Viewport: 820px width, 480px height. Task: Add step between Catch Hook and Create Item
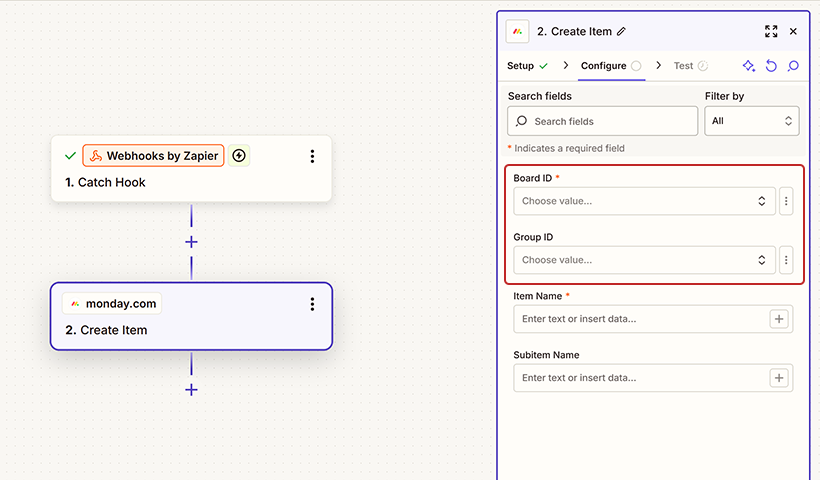pos(191,242)
